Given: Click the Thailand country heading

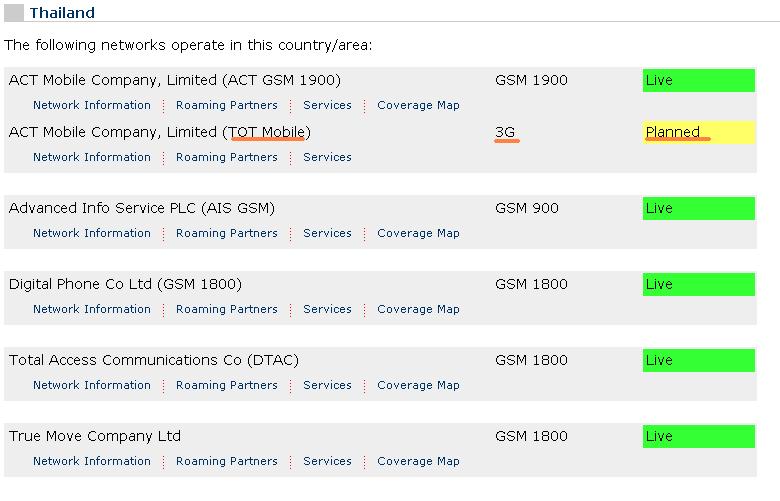Looking at the screenshot, I should [62, 13].
